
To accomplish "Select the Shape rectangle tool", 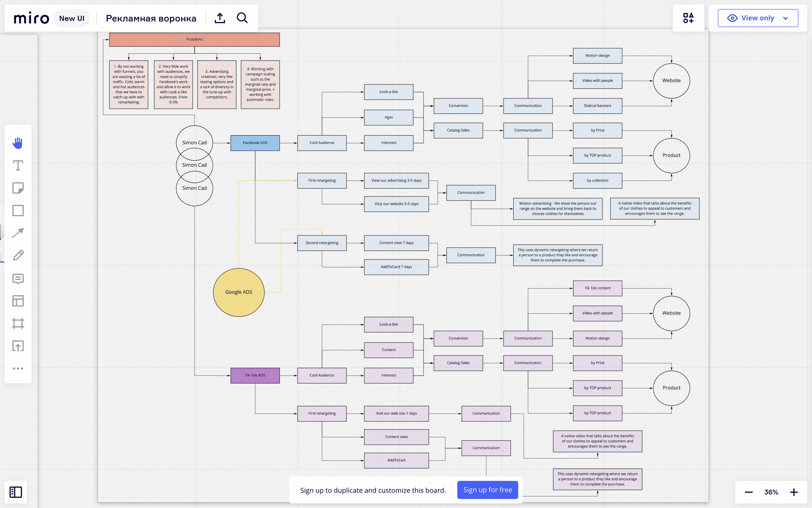I will (x=18, y=211).
